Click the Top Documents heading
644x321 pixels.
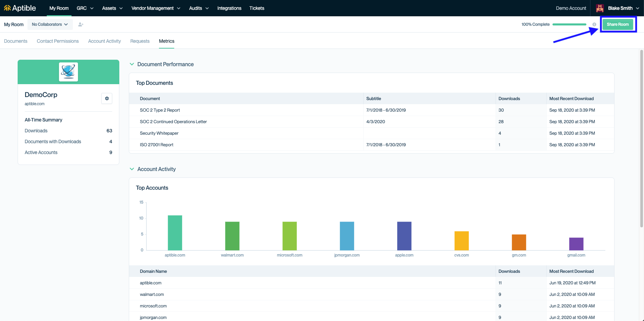(x=154, y=83)
